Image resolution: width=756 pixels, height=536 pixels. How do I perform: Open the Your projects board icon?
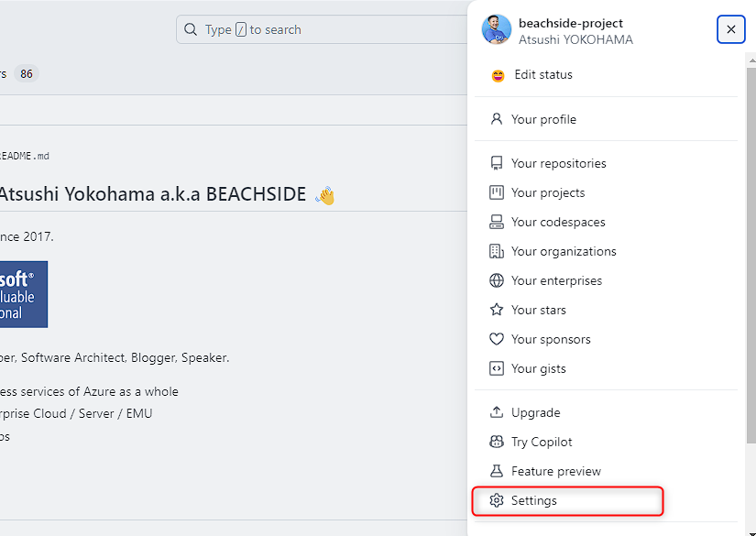(x=496, y=192)
